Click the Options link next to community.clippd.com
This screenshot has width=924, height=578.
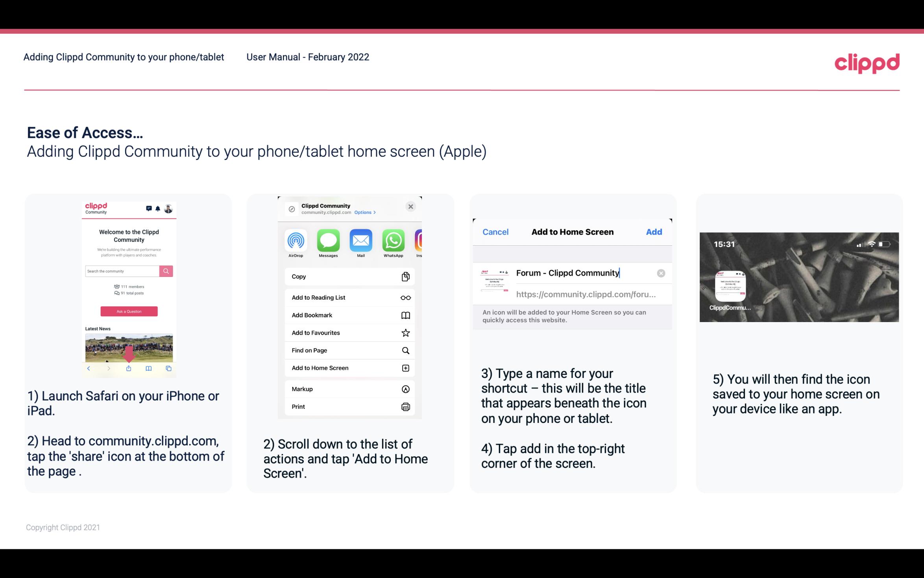tap(363, 213)
